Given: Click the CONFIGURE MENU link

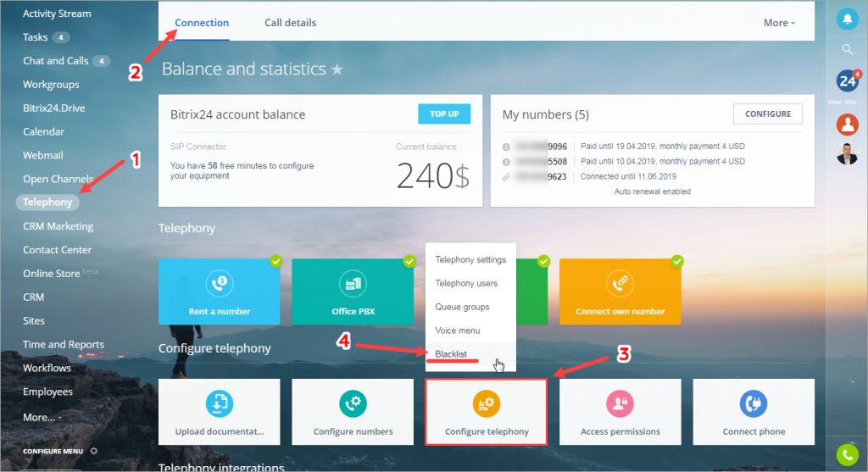Looking at the screenshot, I should pos(53,451).
